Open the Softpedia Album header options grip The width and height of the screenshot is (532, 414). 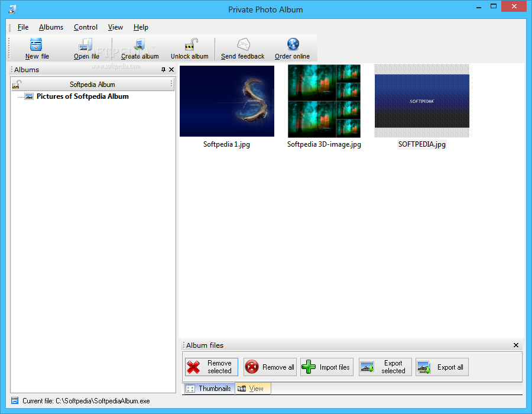pos(171,84)
